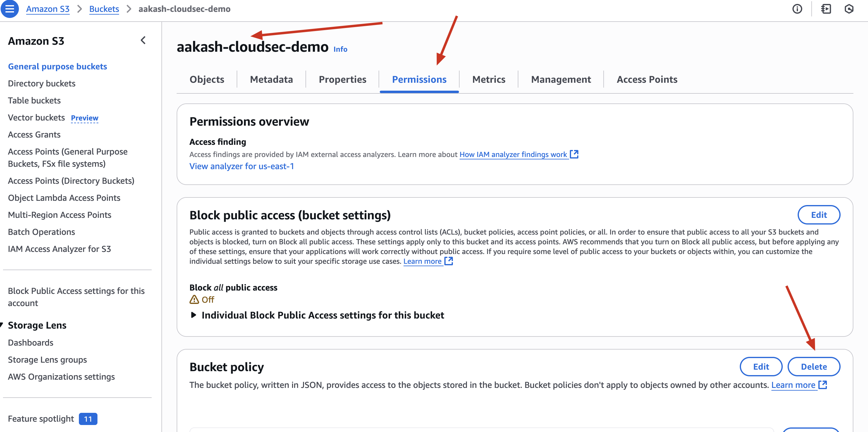This screenshot has width=868, height=432.
Task: Click the Preview label next to Vector buckets
Action: pos(85,118)
